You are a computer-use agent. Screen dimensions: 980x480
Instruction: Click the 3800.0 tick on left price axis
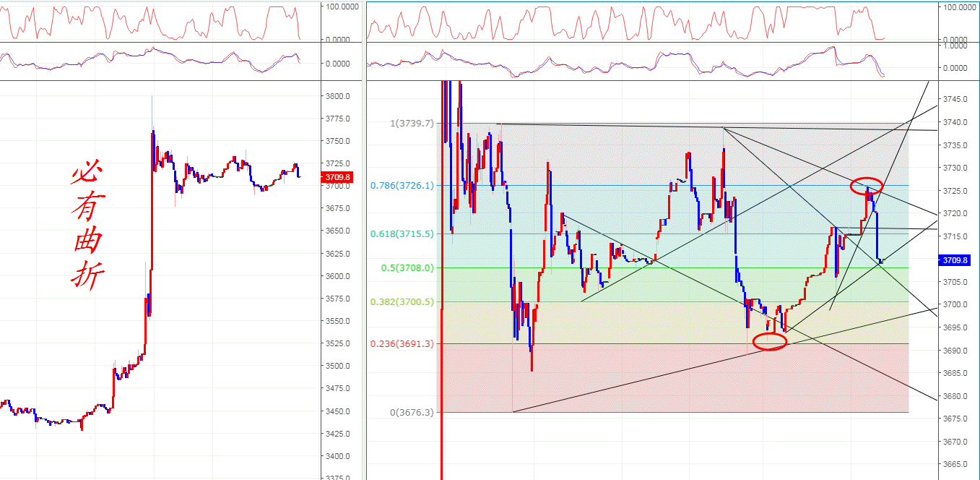point(338,96)
